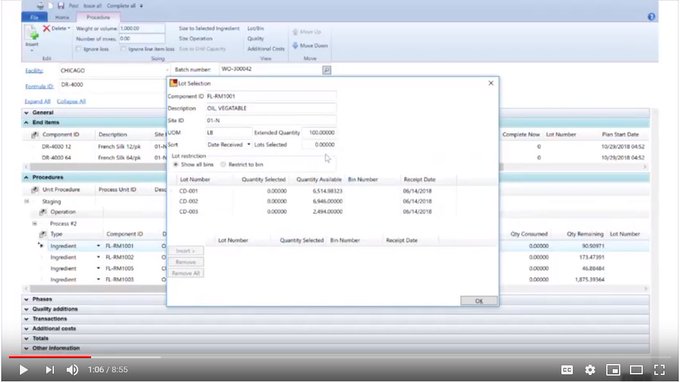Click Lot/Bin view command
The height and width of the screenshot is (382, 680).
pos(255,28)
